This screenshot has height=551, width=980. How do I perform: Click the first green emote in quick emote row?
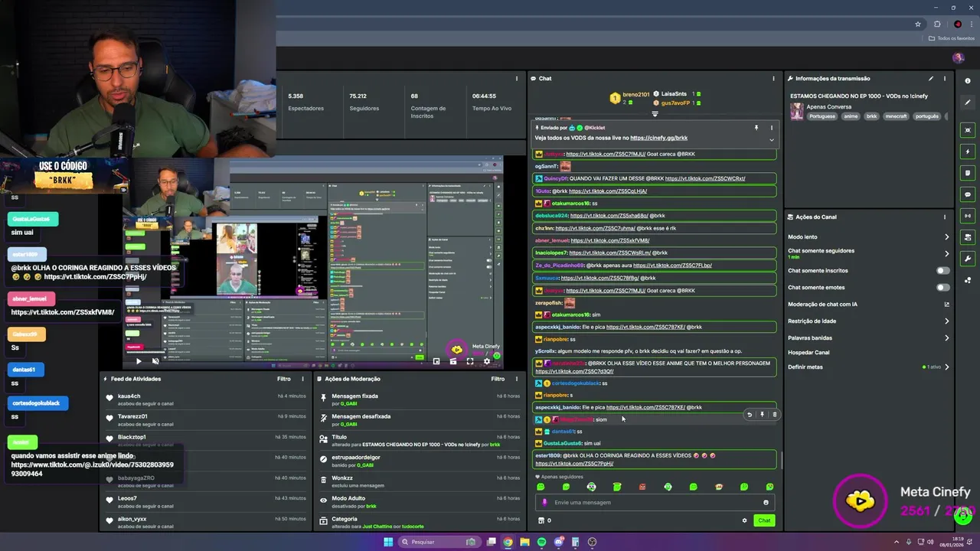(541, 487)
